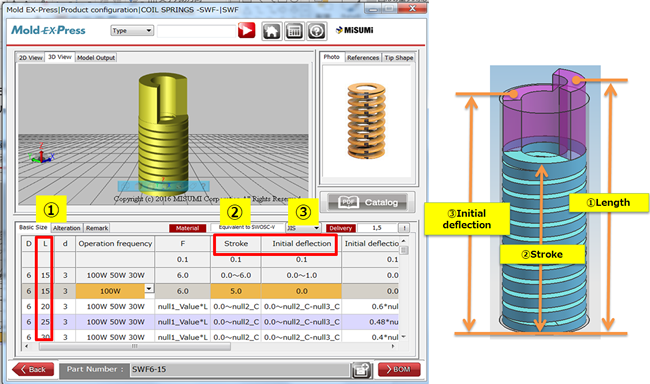This screenshot has height=384, width=650.
Task: Click the round help icon beside calculator
Action: point(317,31)
